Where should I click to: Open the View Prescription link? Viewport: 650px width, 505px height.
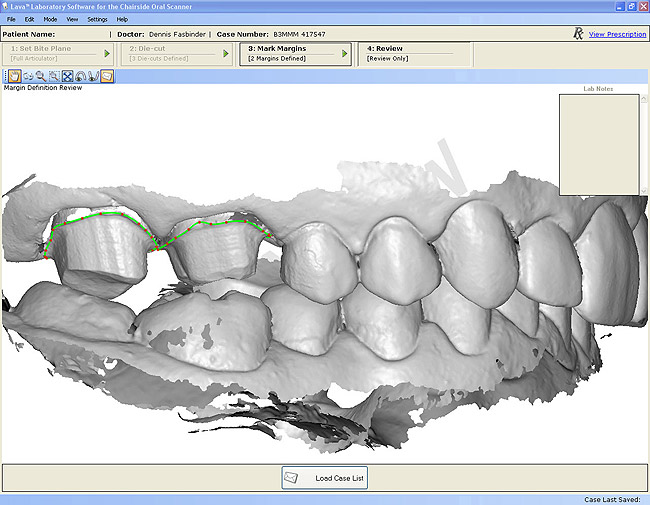(x=617, y=34)
